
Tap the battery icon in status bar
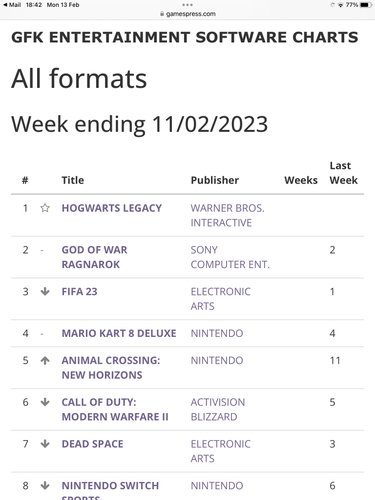tap(366, 5)
